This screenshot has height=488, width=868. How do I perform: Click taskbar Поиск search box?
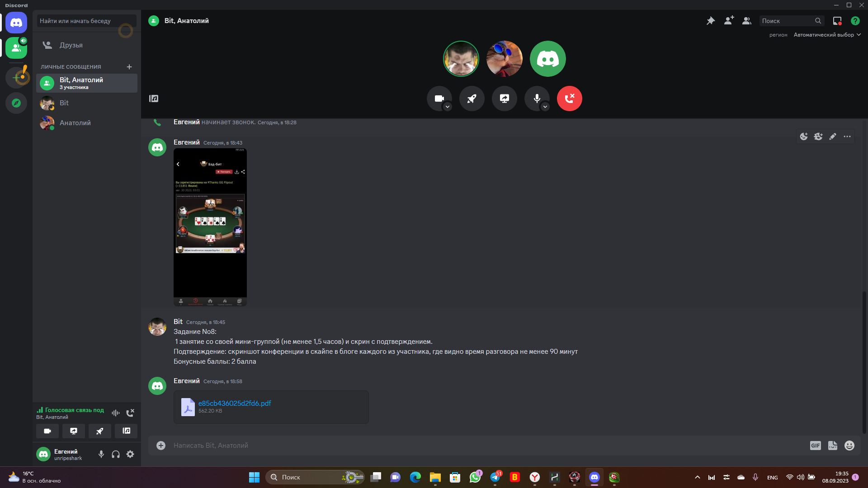tap(315, 477)
